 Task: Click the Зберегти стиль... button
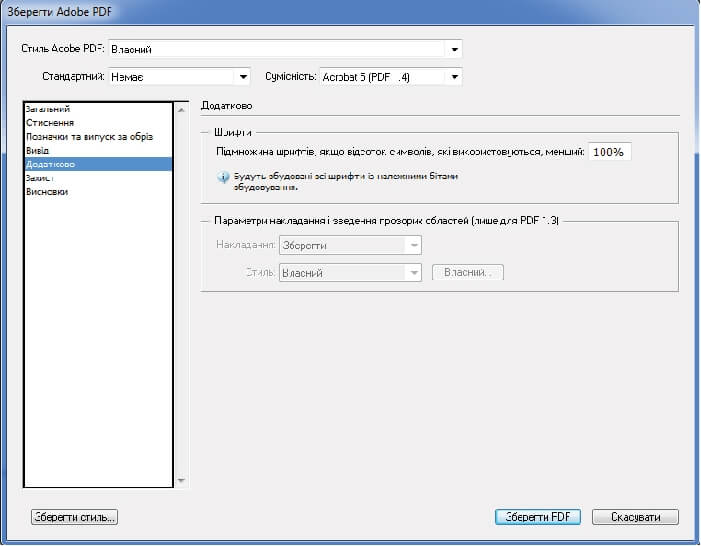(x=75, y=517)
